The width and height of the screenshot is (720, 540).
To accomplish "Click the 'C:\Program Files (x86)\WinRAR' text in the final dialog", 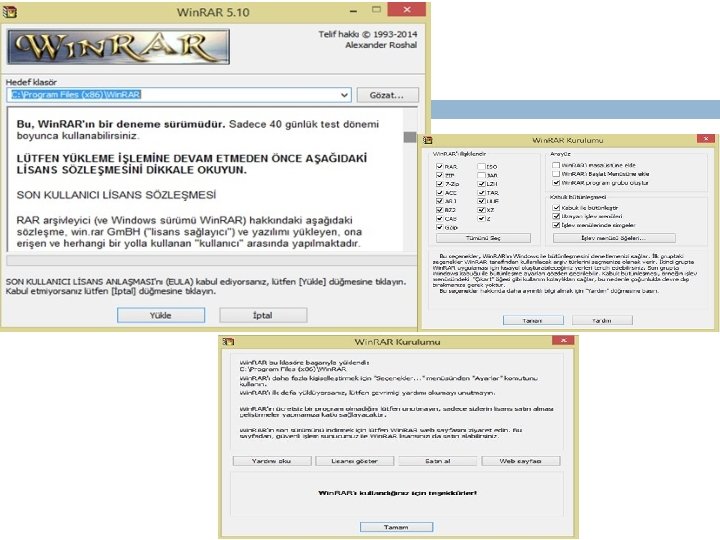I will click(292, 369).
